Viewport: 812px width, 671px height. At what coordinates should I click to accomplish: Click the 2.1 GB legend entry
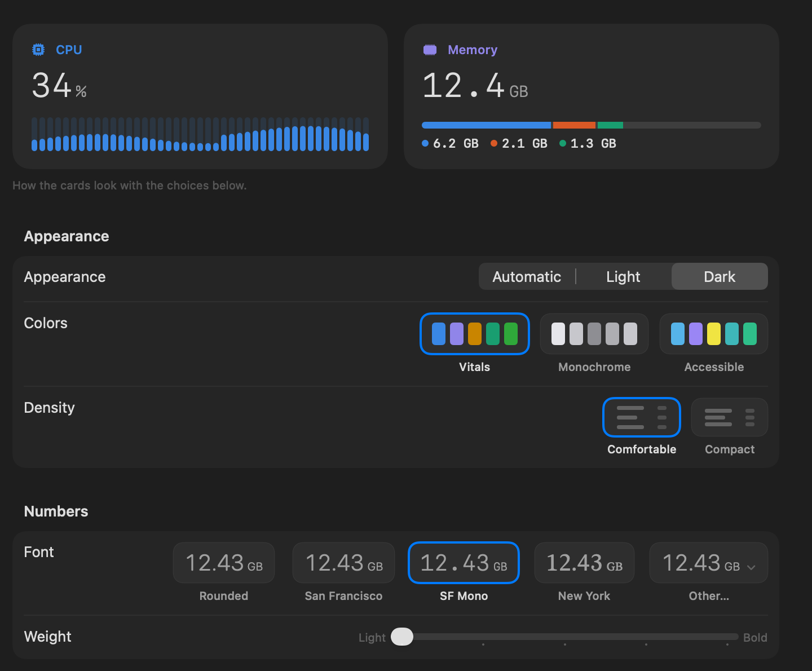(519, 143)
